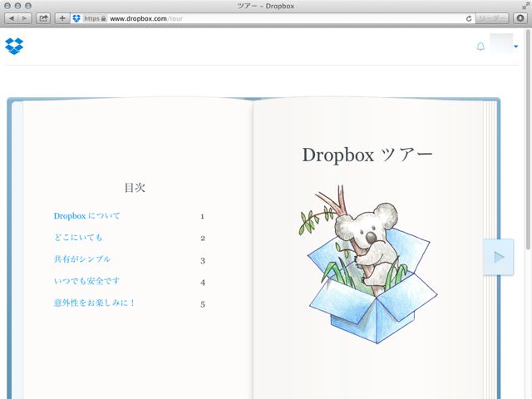Open the '意外性をお楽しみに！' chapter link
532x399 pixels.
coord(94,303)
